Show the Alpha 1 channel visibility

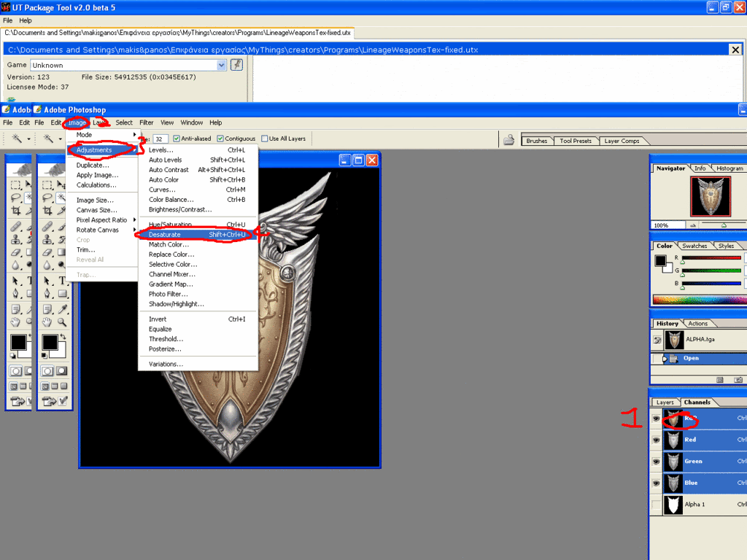point(656,505)
